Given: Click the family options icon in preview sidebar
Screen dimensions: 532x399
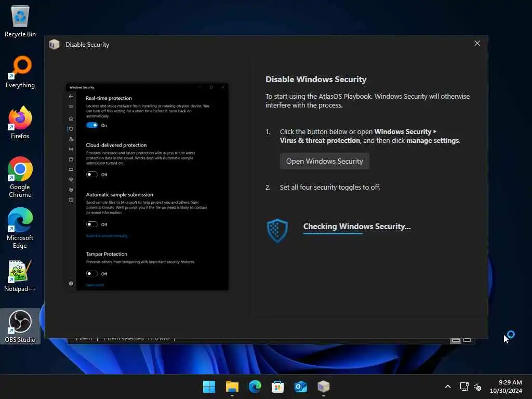Looking at the screenshot, I should [71, 190].
